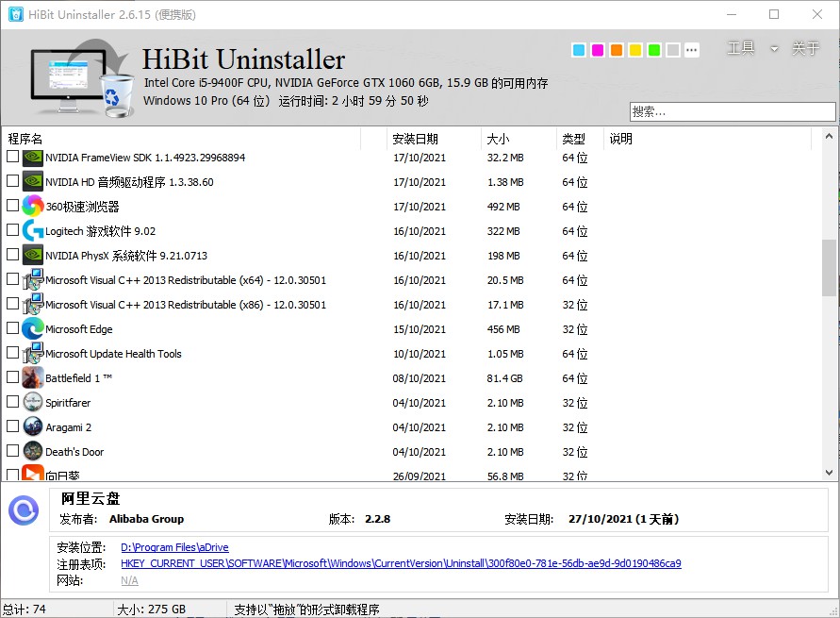Click the list scrollbar down arrow
Viewport: 840px width, 618px height.
(x=829, y=473)
